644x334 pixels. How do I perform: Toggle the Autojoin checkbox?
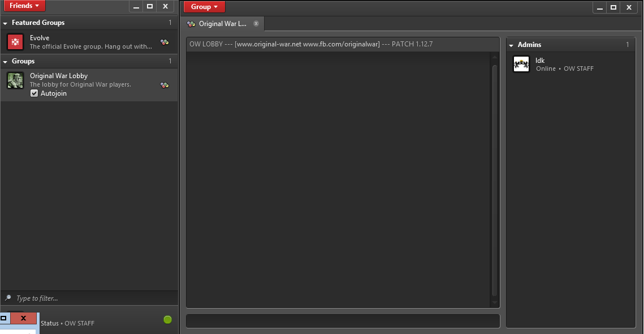pos(34,93)
